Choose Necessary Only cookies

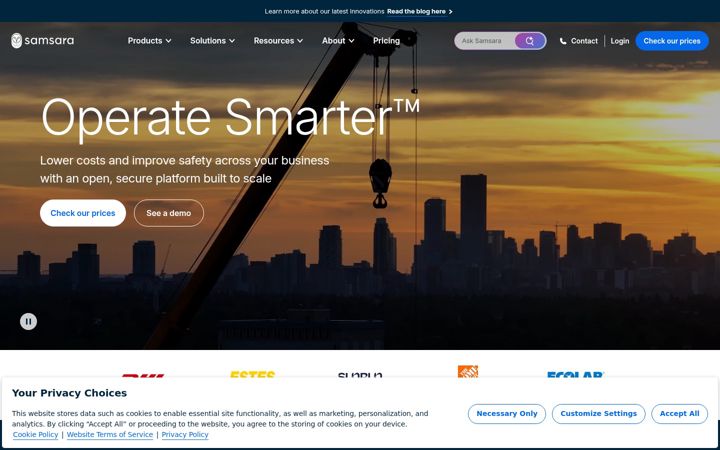coord(506,414)
